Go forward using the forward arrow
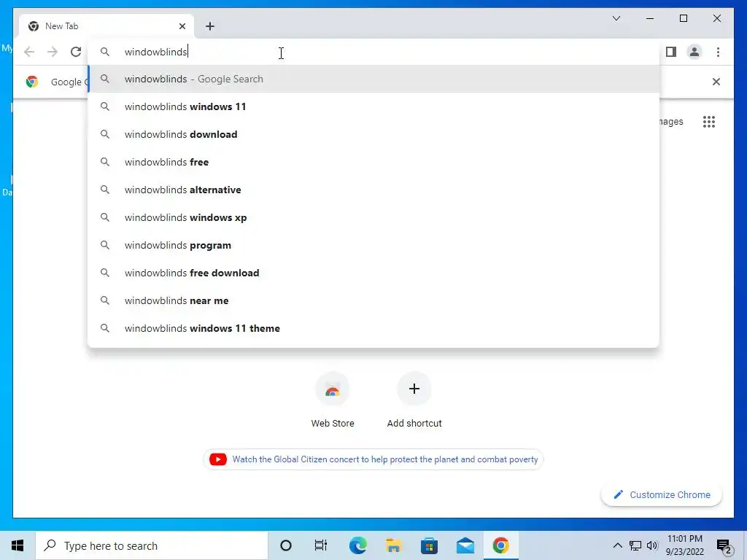Viewport: 747px width, 560px height. click(x=53, y=52)
